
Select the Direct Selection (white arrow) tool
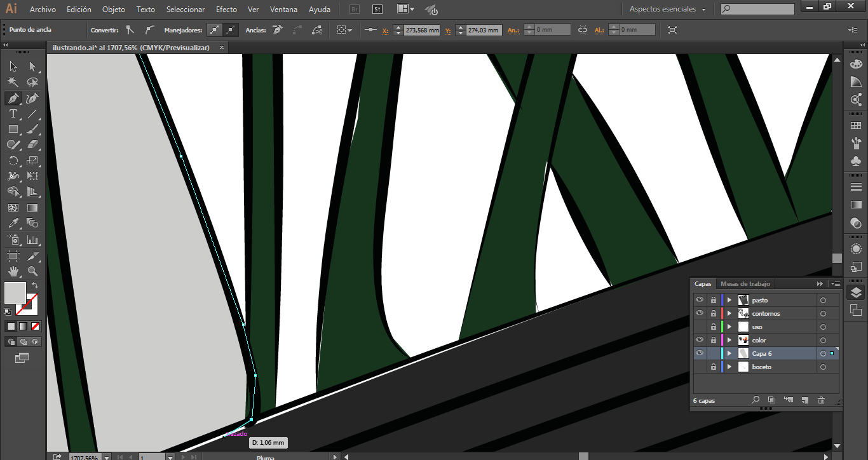point(32,67)
